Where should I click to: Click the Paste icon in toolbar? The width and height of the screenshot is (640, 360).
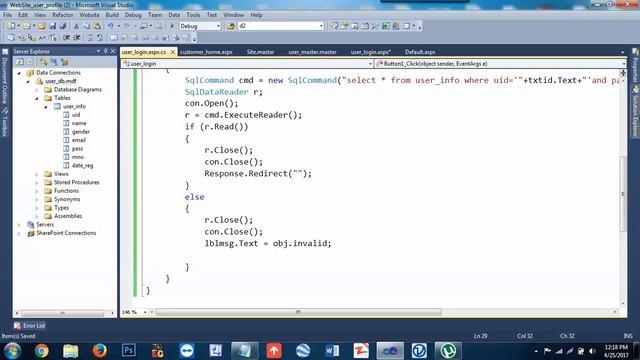coord(97,26)
